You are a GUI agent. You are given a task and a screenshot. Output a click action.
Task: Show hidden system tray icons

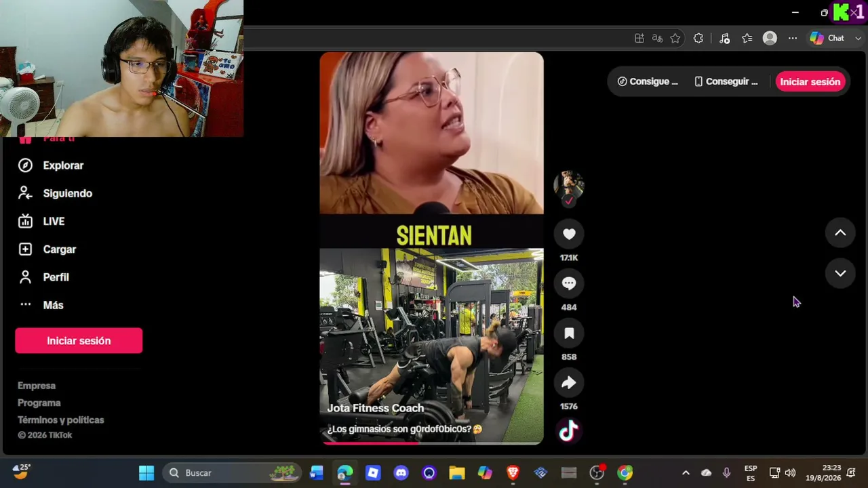click(x=686, y=473)
